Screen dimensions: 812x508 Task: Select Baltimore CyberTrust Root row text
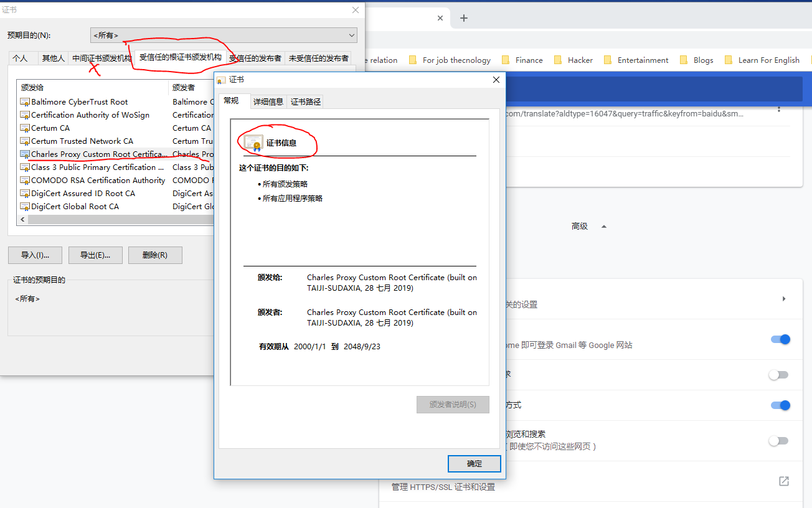[x=80, y=102]
